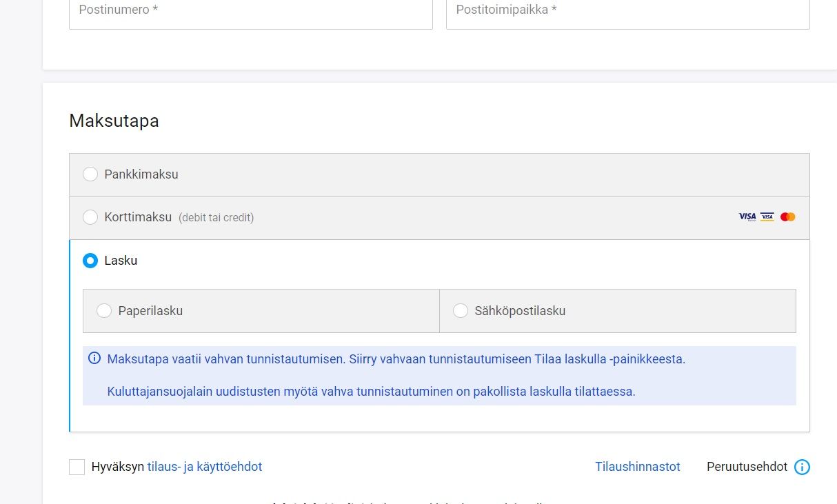837x504 pixels.
Task: Click the info icon in the blue notice
Action: pyautogui.click(x=94, y=357)
